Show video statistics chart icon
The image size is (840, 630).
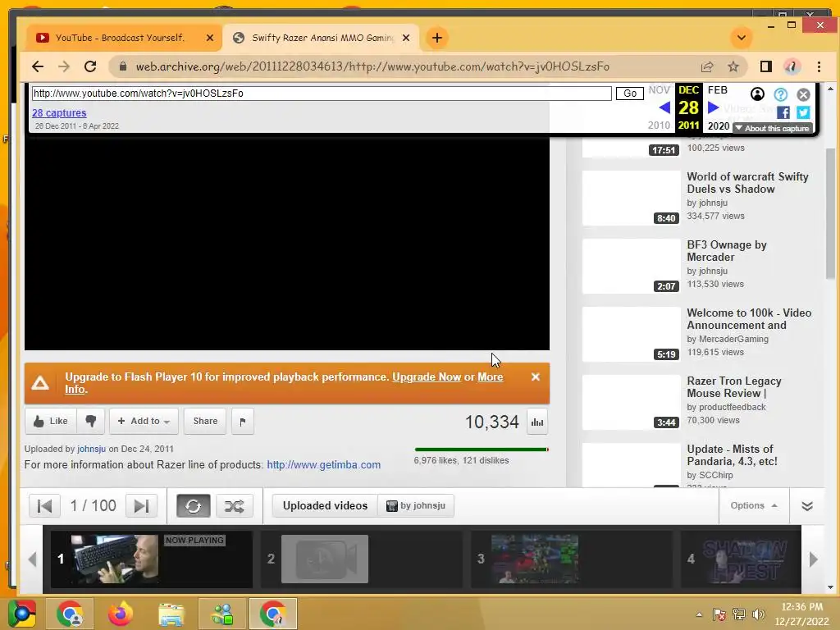click(537, 422)
